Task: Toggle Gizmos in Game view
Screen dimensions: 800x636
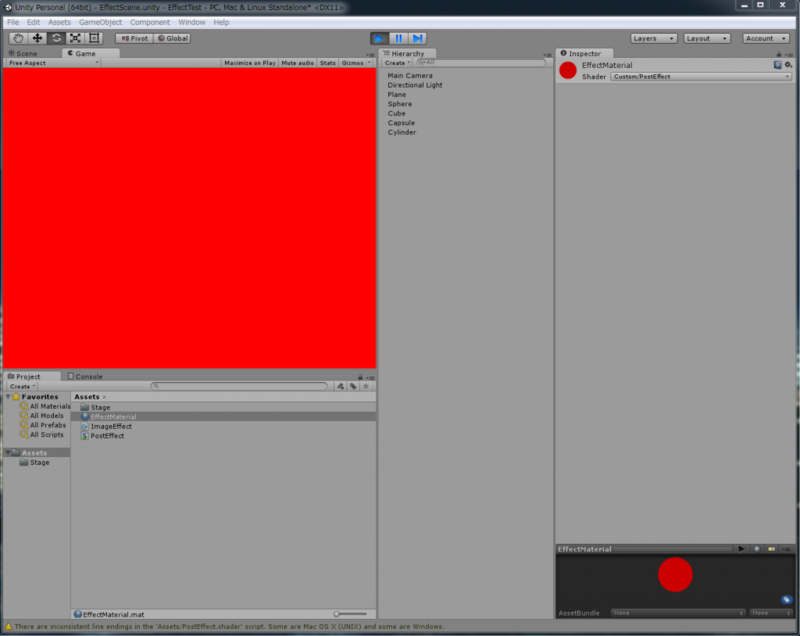Action: click(x=352, y=63)
